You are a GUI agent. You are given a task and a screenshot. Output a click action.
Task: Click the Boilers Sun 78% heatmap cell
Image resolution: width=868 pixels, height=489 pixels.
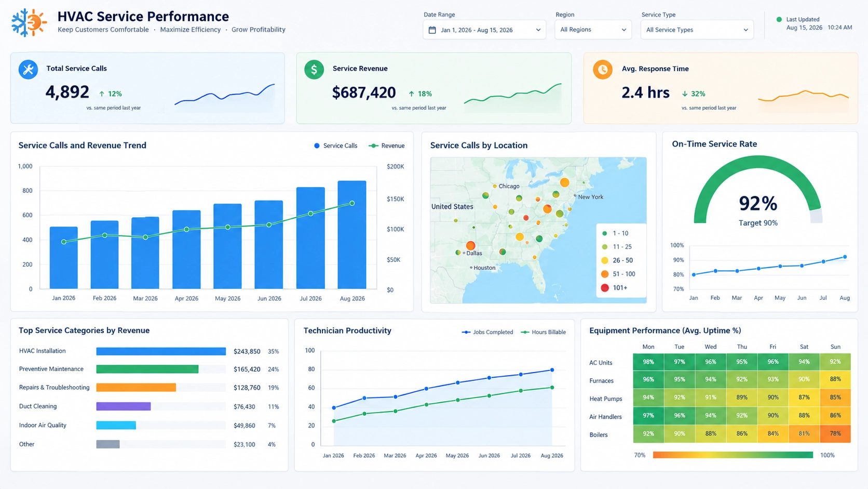point(835,434)
